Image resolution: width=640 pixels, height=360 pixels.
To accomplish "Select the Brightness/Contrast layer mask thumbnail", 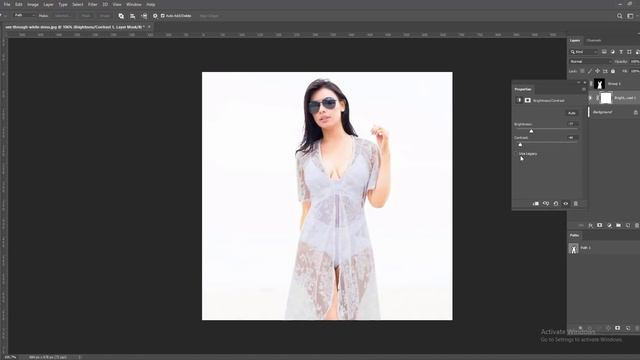I will click(606, 98).
